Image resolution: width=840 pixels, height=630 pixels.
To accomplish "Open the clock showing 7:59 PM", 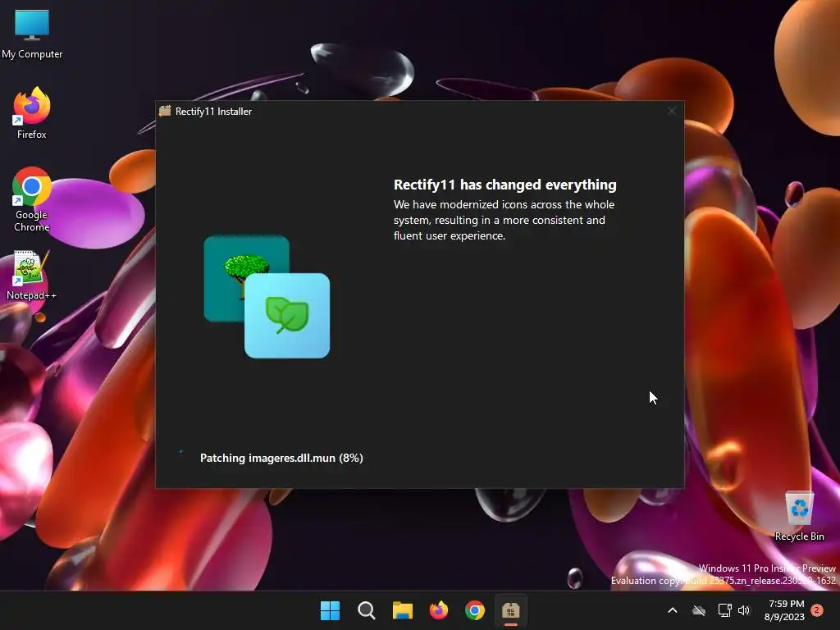I will pyautogui.click(x=785, y=610).
